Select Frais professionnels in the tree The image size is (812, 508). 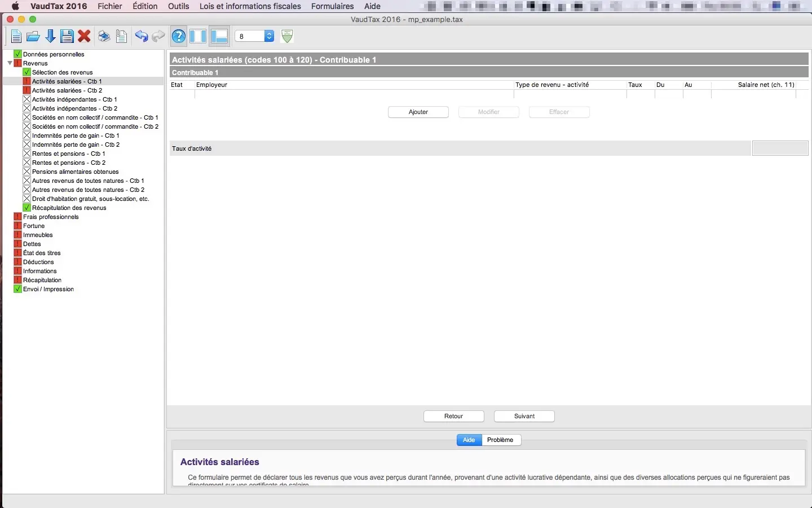coord(51,217)
